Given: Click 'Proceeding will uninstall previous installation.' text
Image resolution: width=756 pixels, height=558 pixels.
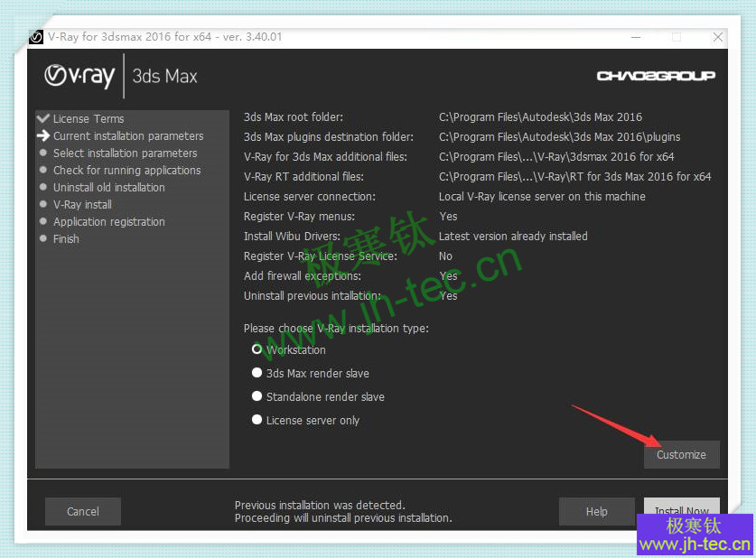Looking at the screenshot, I should [x=343, y=518].
